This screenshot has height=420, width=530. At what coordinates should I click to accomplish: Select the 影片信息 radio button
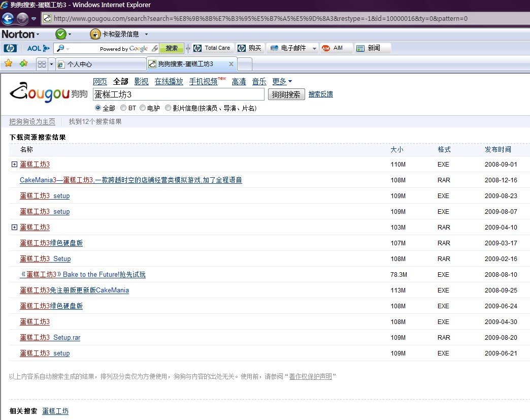[168, 108]
